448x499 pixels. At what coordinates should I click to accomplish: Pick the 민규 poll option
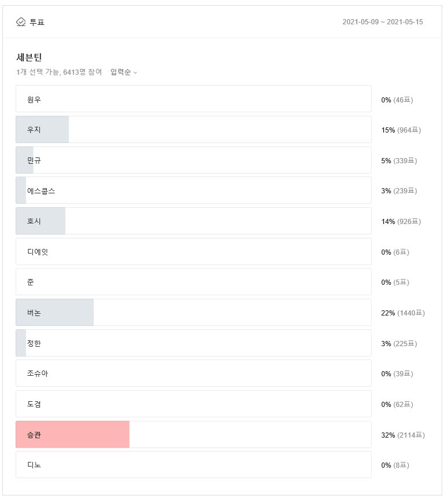click(x=193, y=160)
